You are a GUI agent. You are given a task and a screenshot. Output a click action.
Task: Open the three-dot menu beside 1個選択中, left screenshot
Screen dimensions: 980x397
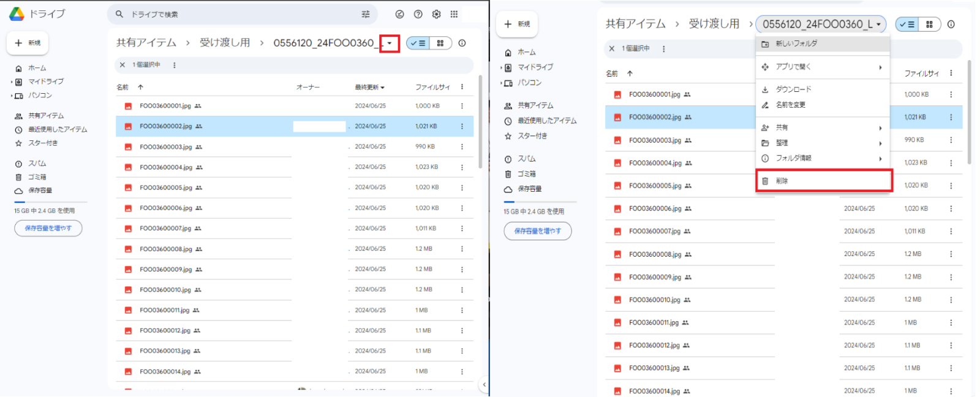175,65
